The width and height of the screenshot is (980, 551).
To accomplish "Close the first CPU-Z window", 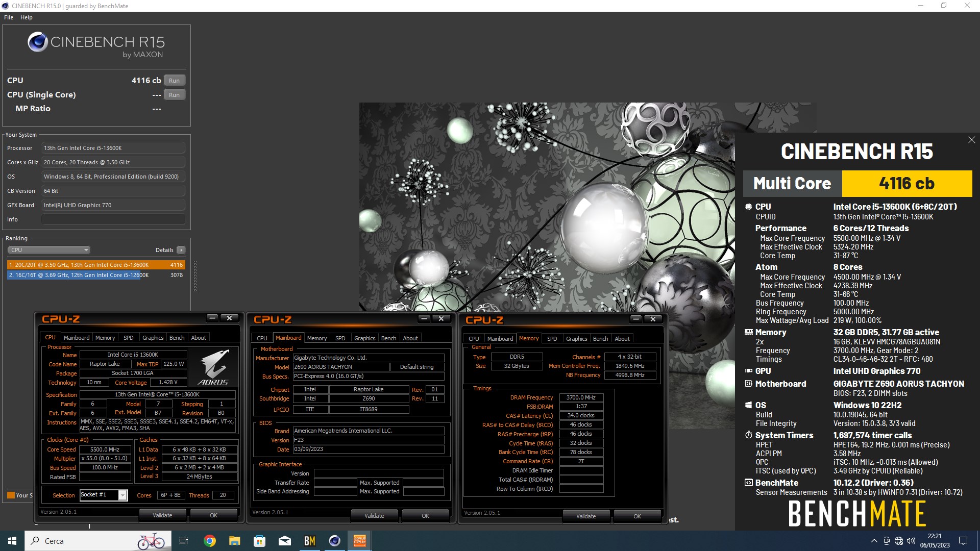I will pyautogui.click(x=229, y=318).
